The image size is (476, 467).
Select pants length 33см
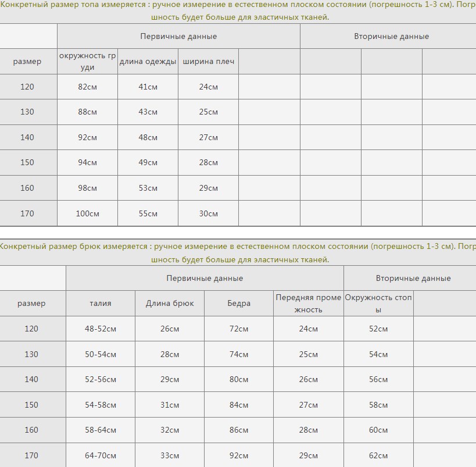[x=170, y=456]
